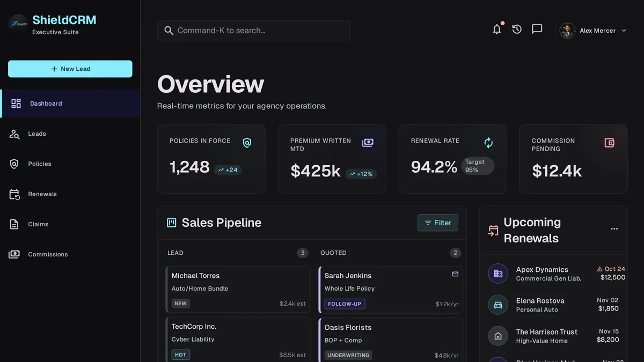
Task: Click the $8,200 renewal amount
Action: click(608, 339)
